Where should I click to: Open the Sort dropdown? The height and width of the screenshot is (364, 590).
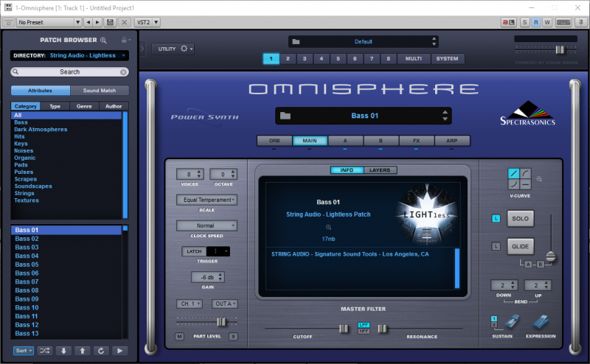point(24,351)
